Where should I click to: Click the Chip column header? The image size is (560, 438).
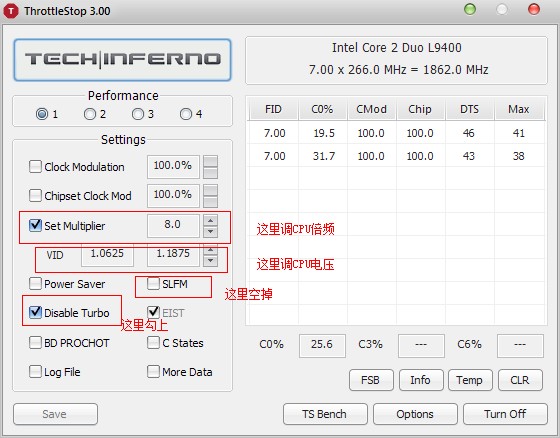pyautogui.click(x=420, y=109)
